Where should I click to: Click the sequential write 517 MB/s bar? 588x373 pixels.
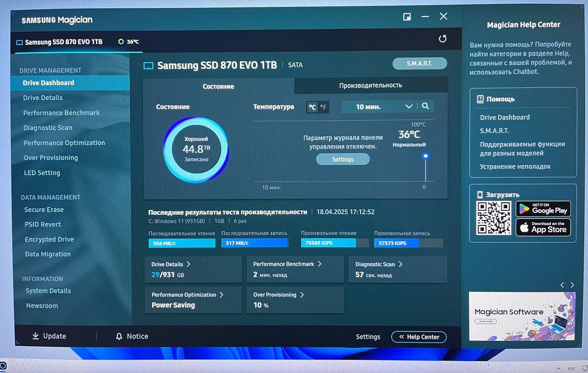click(254, 243)
